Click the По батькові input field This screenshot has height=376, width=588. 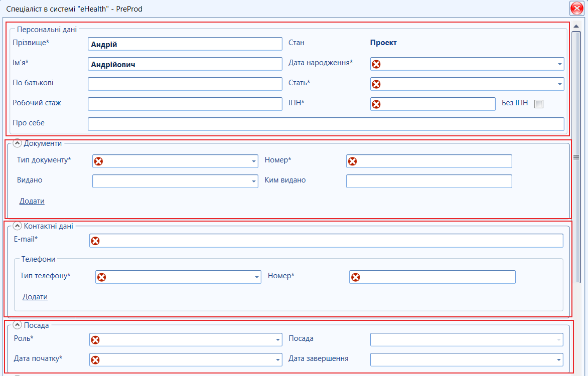(185, 84)
